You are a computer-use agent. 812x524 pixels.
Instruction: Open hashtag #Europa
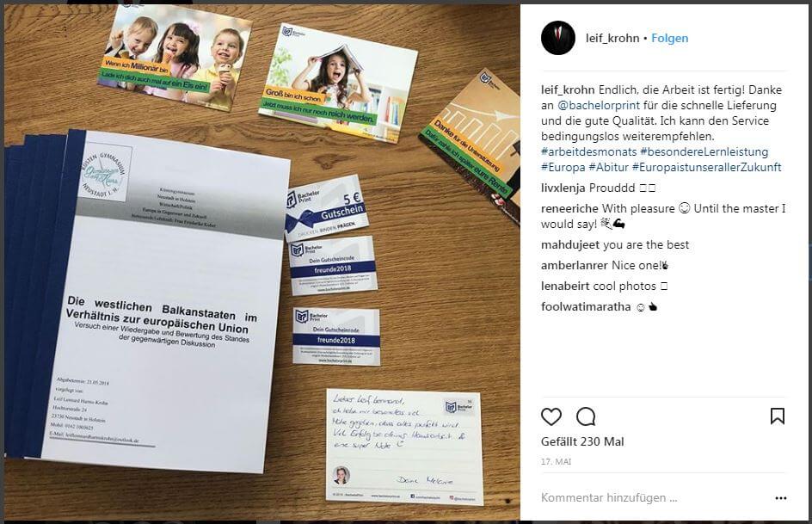[x=563, y=167]
